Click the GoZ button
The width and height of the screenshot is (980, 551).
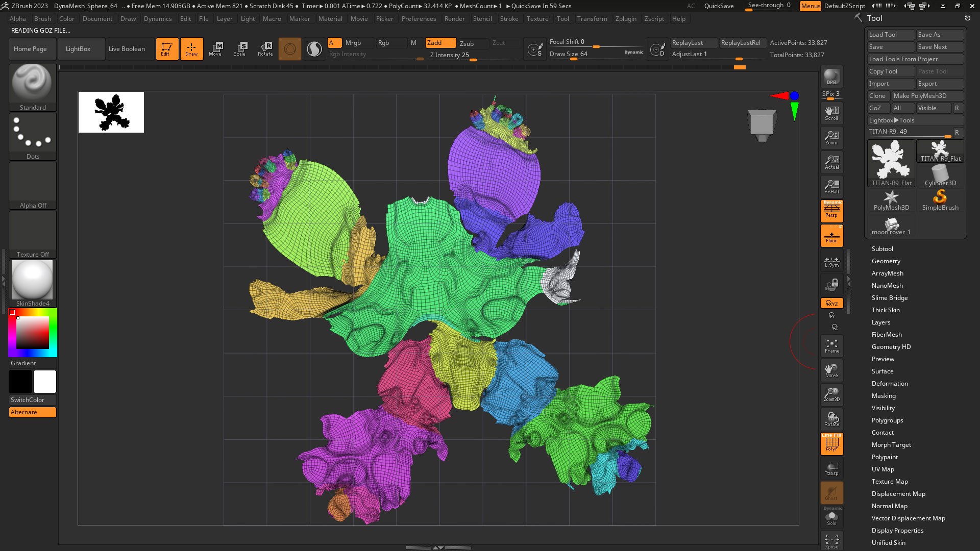coord(878,108)
